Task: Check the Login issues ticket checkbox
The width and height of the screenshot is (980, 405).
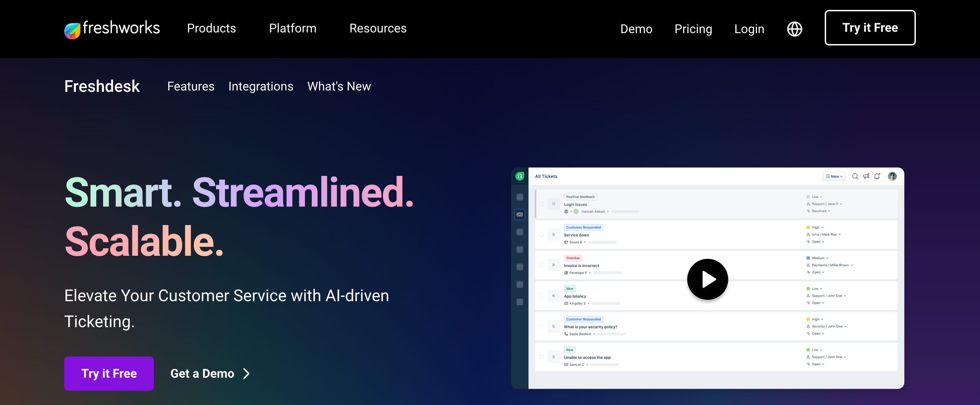Action: (x=542, y=204)
